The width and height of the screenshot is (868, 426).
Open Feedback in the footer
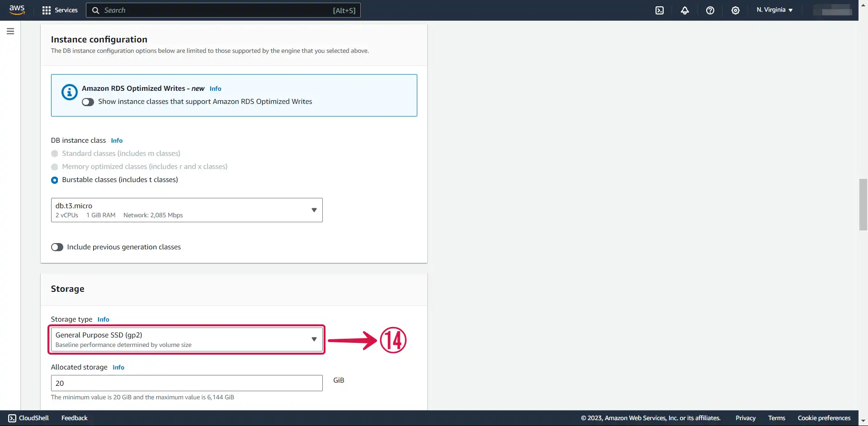pyautogui.click(x=75, y=418)
